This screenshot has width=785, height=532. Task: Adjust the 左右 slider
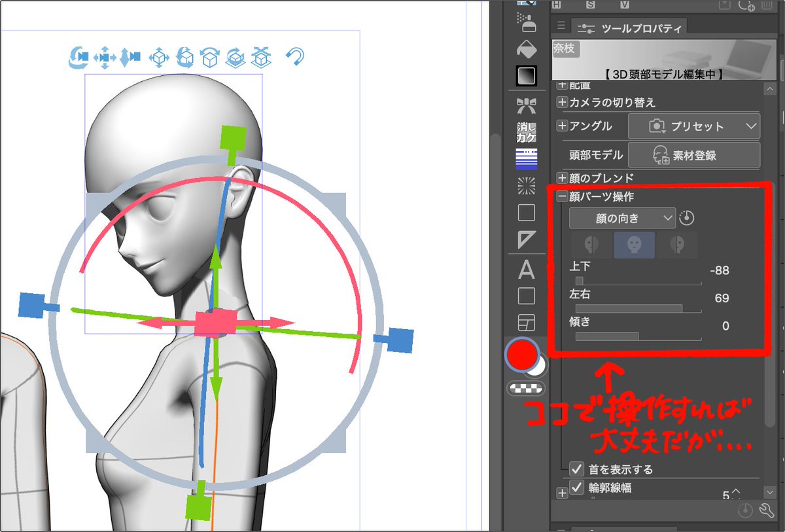(638, 308)
